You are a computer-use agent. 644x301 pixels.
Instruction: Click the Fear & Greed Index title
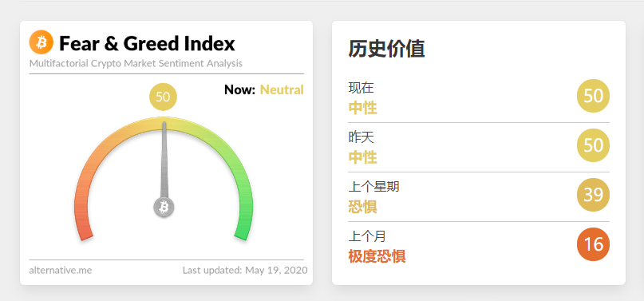(147, 44)
